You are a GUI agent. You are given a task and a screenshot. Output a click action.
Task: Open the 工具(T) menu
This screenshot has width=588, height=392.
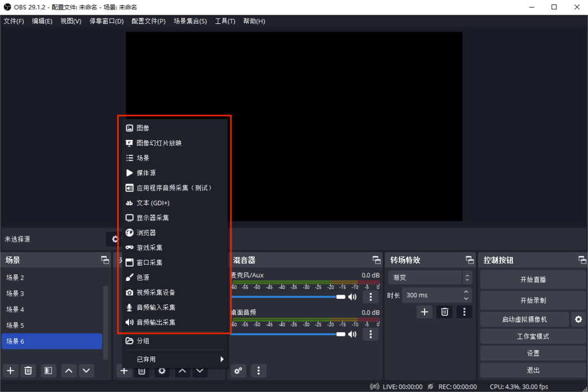[225, 21]
